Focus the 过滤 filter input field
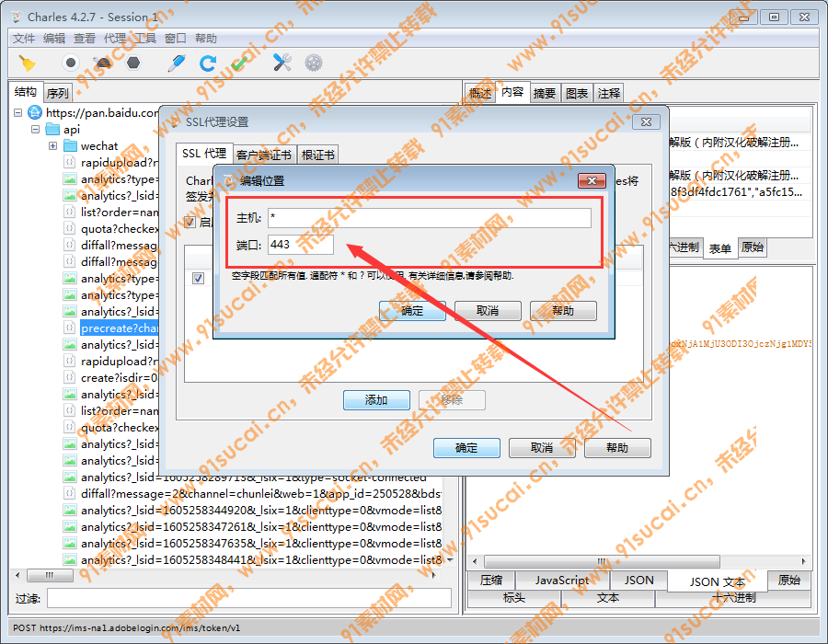 (248, 599)
